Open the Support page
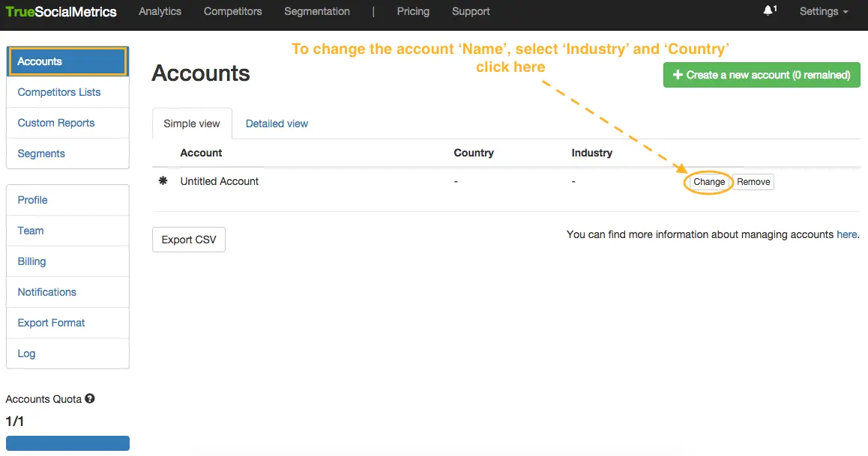Image resolution: width=868 pixels, height=456 pixels. 471,11
